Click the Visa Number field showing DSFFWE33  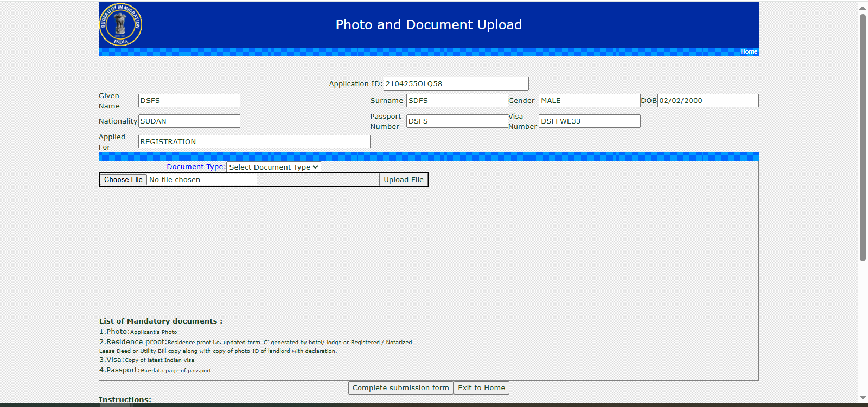(589, 121)
